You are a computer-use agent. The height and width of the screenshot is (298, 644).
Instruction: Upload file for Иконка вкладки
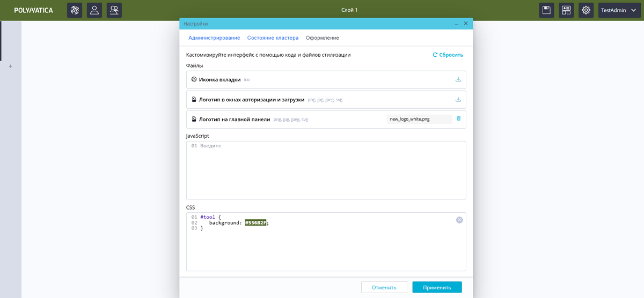click(458, 79)
